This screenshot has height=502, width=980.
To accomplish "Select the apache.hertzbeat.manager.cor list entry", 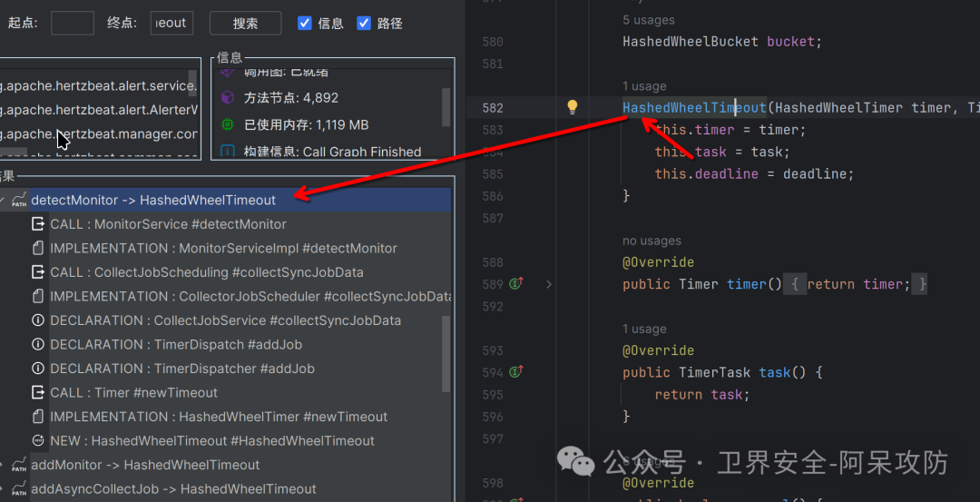I will point(99,133).
